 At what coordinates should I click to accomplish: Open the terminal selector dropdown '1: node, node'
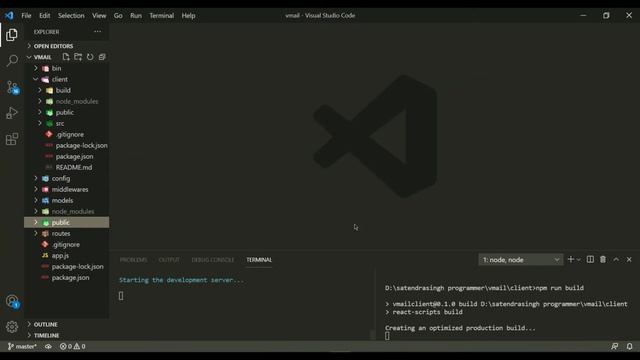[x=520, y=260]
